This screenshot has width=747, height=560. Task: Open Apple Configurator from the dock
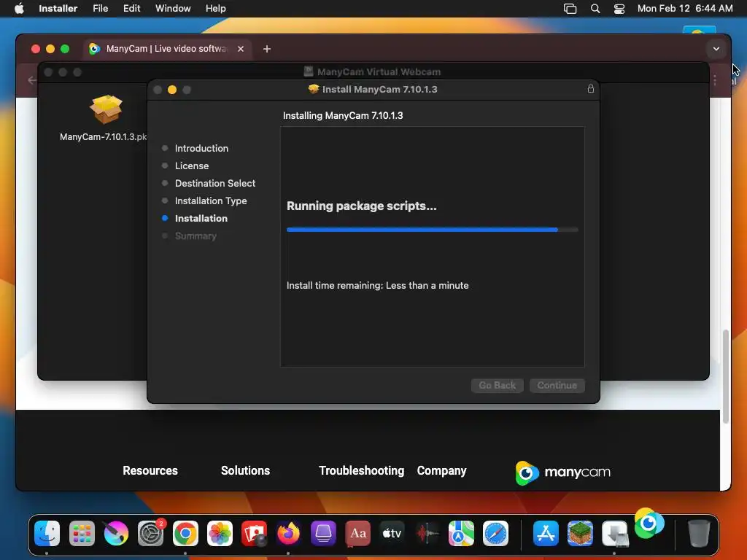(x=323, y=533)
